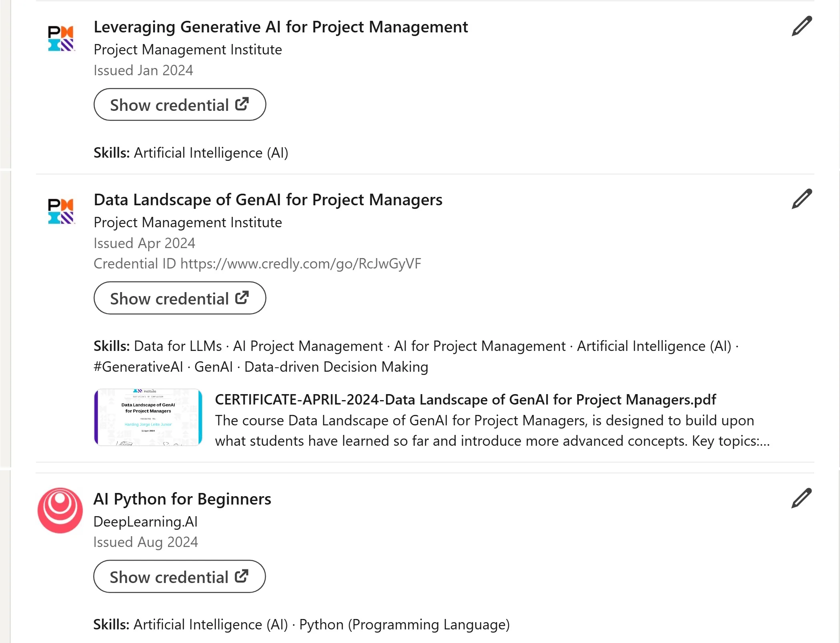Open the AI Python for Beginners title
This screenshot has height=643, width=840.
(x=182, y=499)
